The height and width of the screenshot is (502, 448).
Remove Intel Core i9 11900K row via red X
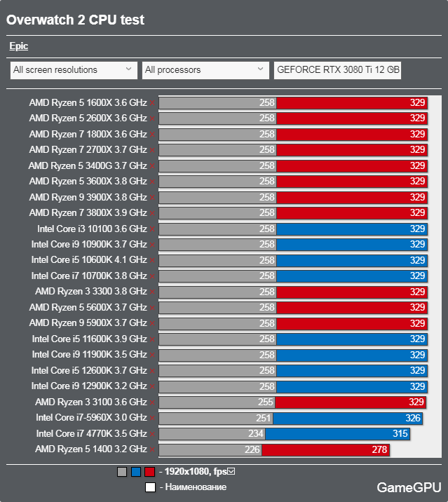pyautogui.click(x=152, y=355)
